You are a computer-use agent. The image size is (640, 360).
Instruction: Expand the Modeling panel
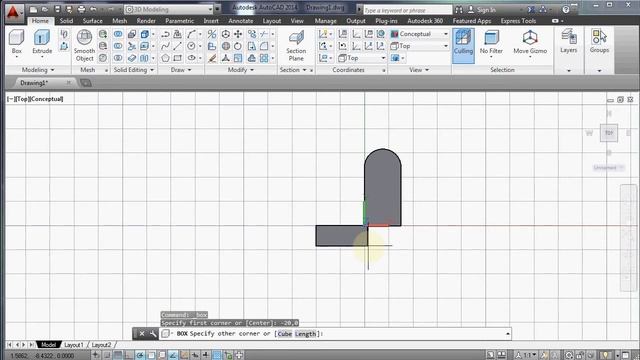[x=38, y=70]
